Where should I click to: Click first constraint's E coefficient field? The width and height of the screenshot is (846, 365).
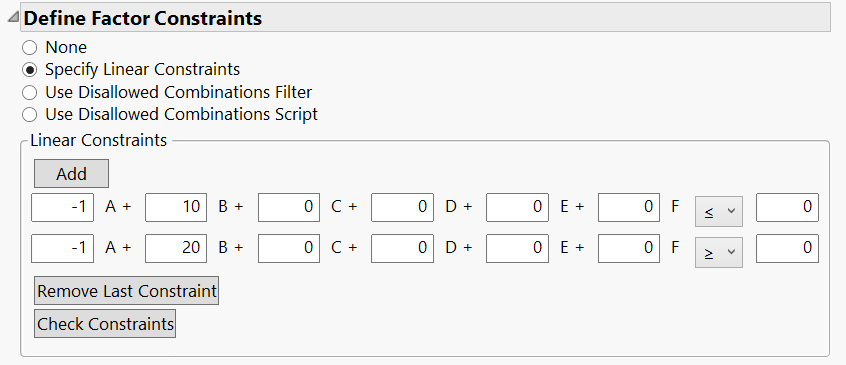(517, 207)
